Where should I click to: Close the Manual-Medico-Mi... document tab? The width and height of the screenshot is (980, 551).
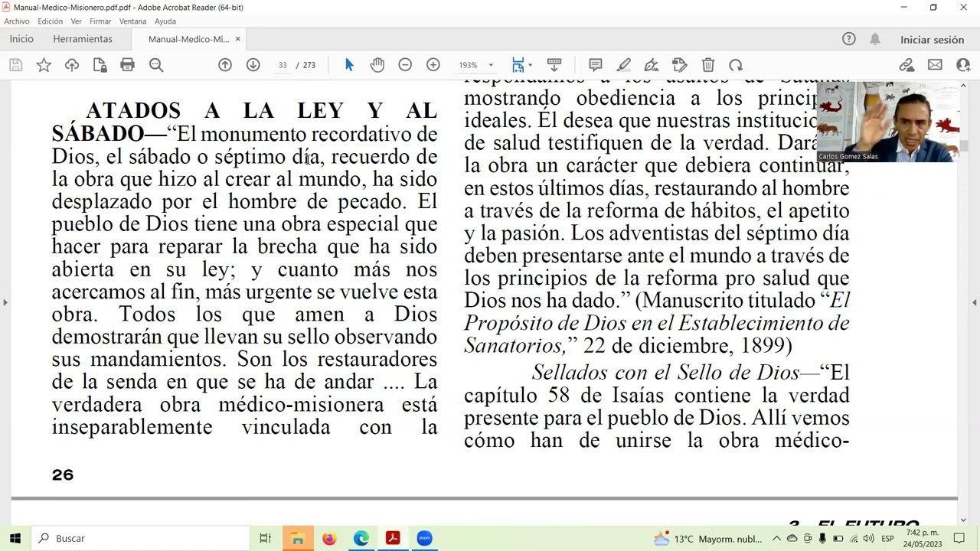pyautogui.click(x=237, y=39)
